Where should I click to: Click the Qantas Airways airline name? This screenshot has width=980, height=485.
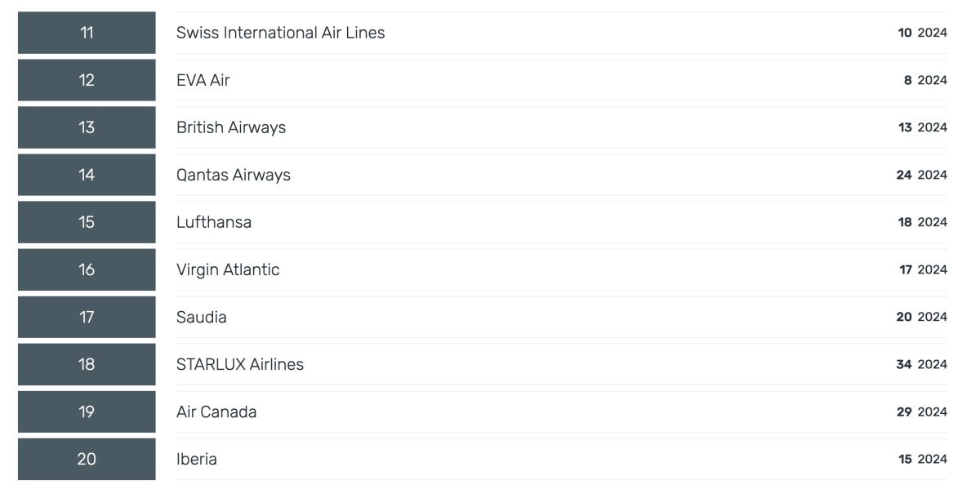point(234,175)
